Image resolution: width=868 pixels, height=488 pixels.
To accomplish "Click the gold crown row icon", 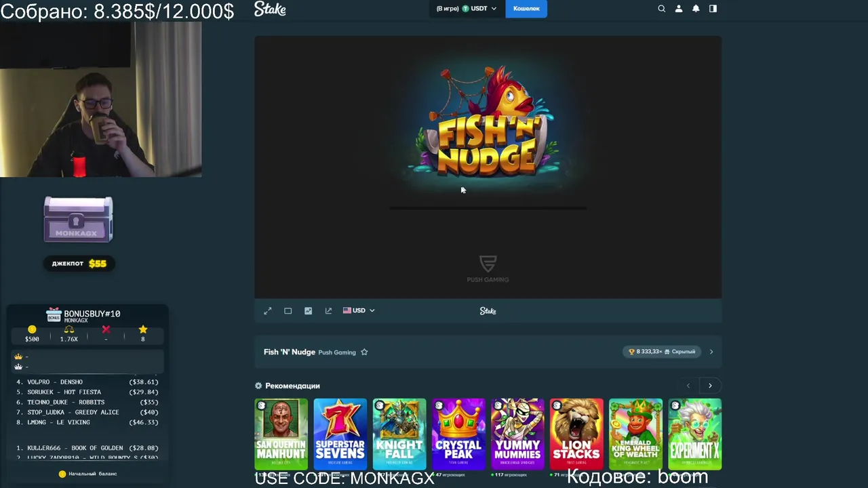I will (18, 357).
